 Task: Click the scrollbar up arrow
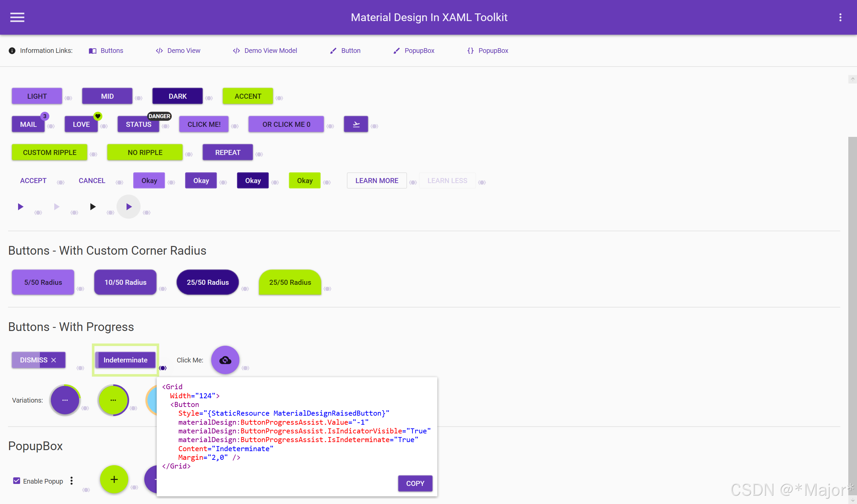[852, 79]
